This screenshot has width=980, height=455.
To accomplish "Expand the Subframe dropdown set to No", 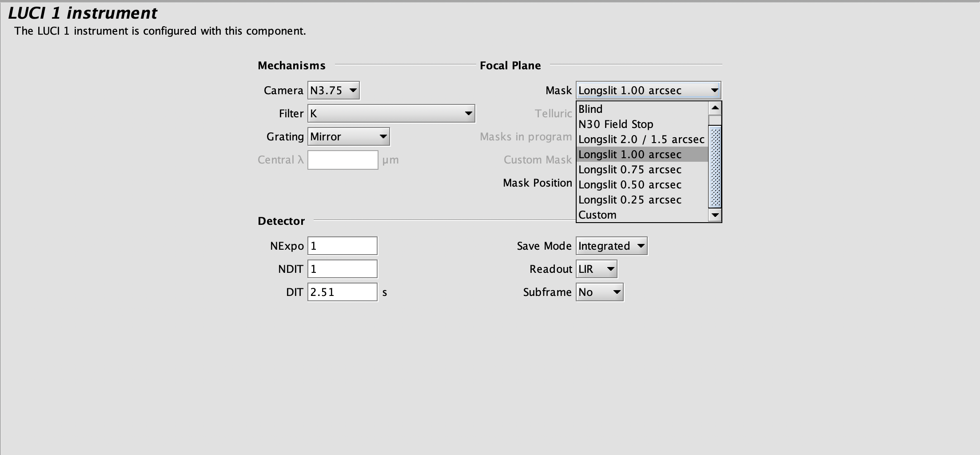I will coord(599,292).
